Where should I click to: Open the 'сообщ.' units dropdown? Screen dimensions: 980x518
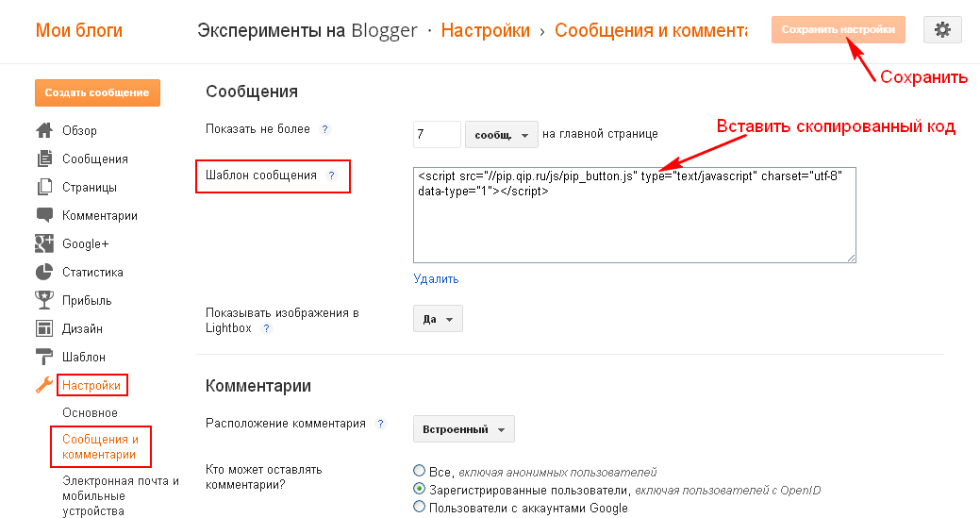point(501,134)
